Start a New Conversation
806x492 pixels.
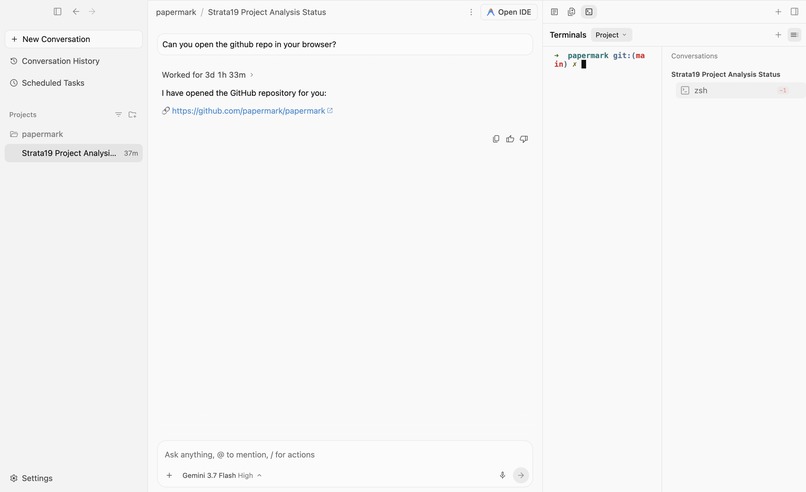(74, 39)
